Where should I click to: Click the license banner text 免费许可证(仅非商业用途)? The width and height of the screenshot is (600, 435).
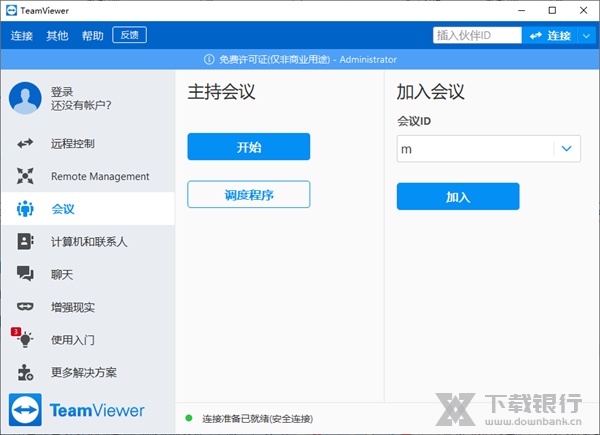point(274,59)
